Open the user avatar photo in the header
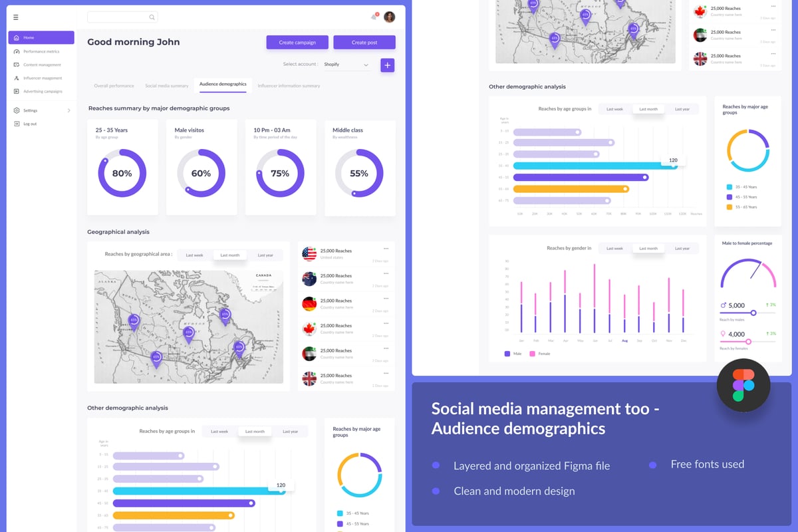The image size is (798, 532). (390, 17)
